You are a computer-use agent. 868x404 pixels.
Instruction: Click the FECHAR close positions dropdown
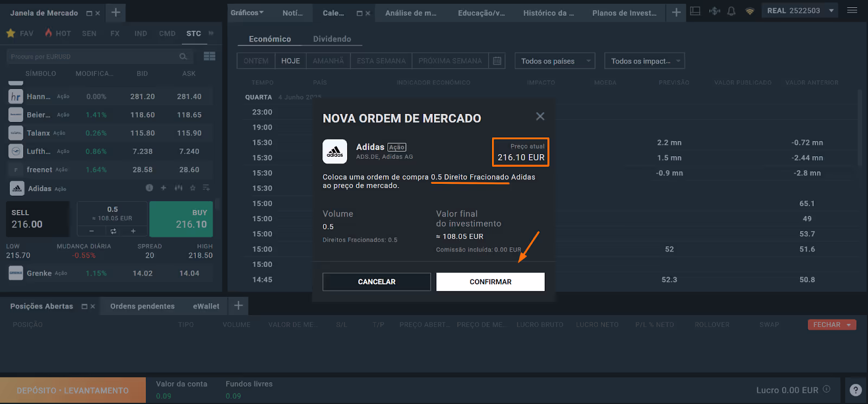[x=832, y=325]
